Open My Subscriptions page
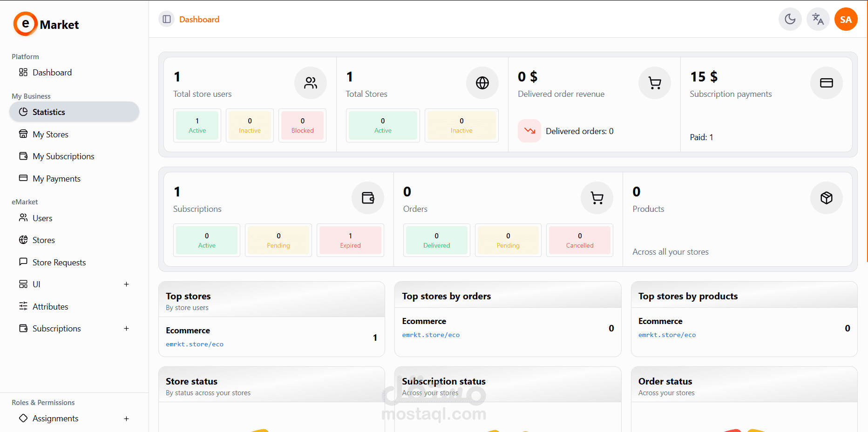 (x=75, y=156)
